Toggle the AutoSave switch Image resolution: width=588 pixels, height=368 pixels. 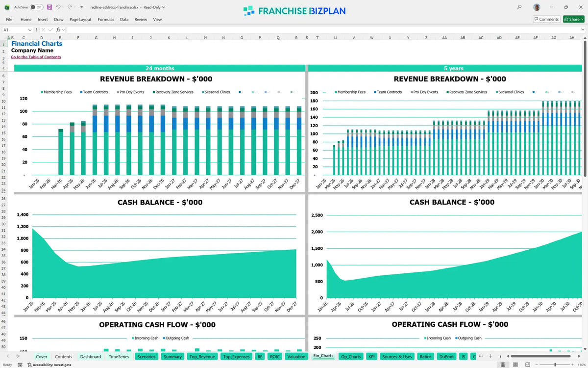(x=36, y=7)
